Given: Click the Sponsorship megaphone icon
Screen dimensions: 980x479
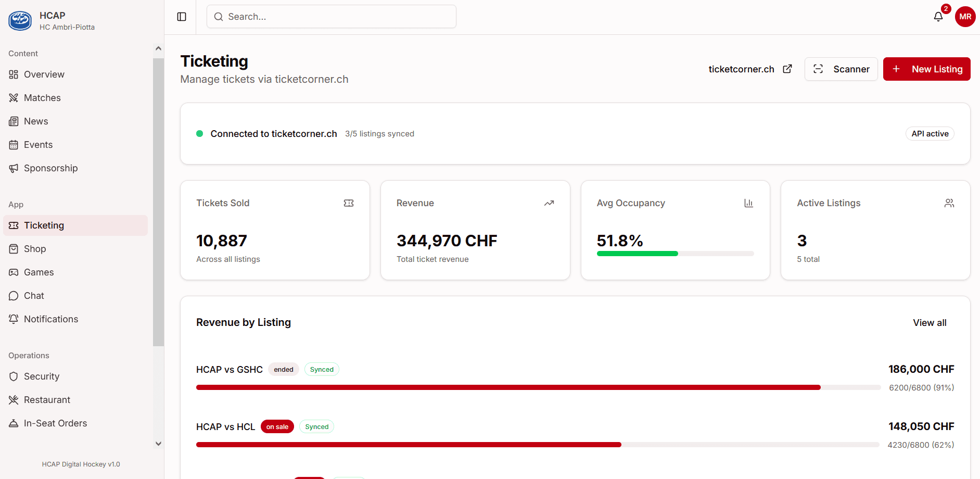Looking at the screenshot, I should 14,168.
